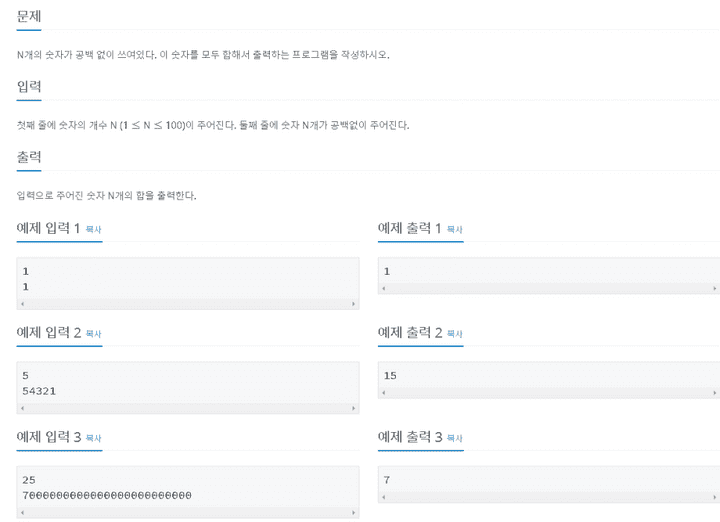Click right scroll arrow of example input 2
The width and height of the screenshot is (720, 522).
click(353, 408)
